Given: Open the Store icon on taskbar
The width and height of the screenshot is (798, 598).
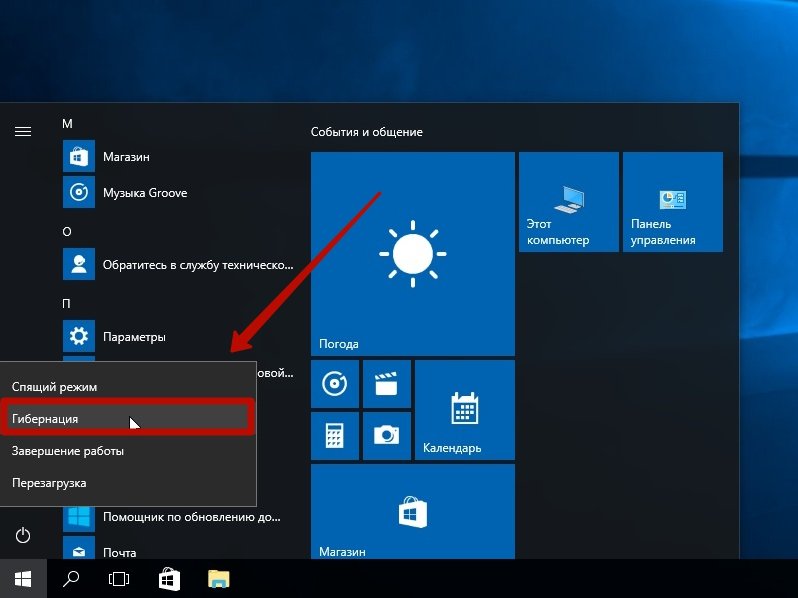Looking at the screenshot, I should 170,578.
